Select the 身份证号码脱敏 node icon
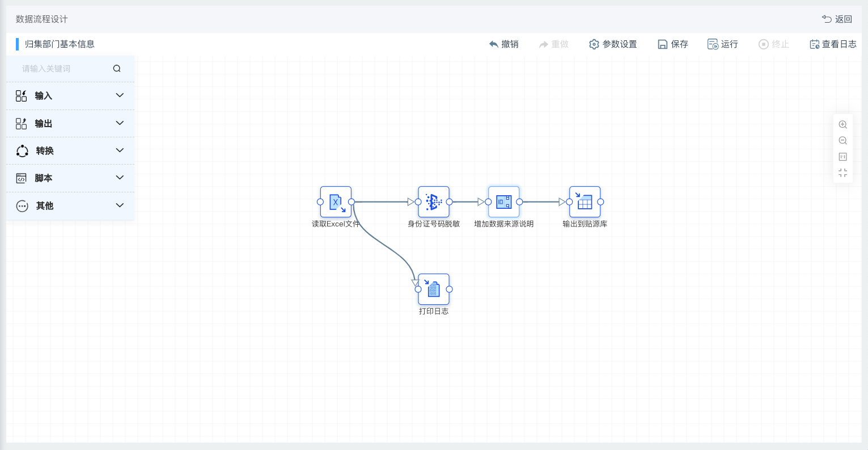868x450 pixels. (433, 201)
